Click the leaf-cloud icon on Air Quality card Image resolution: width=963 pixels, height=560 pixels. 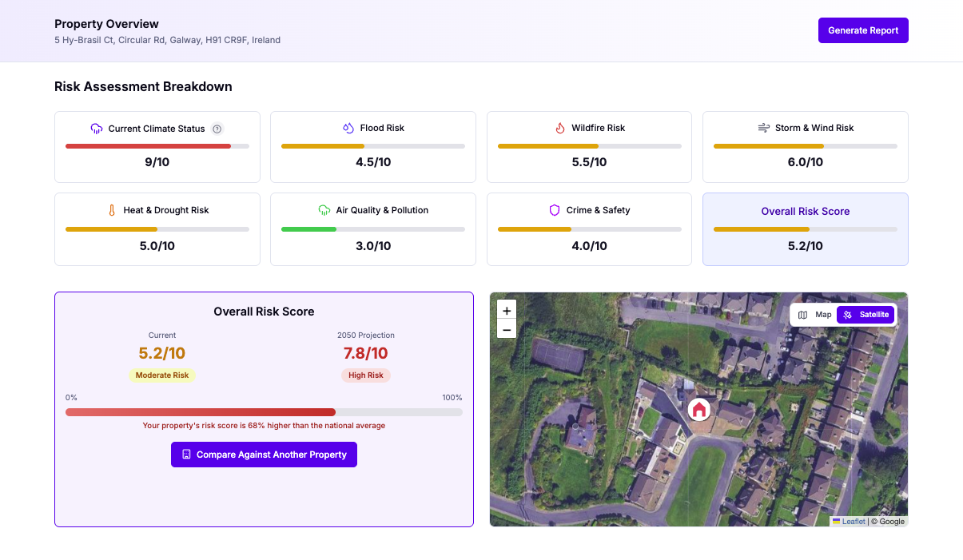pyautogui.click(x=323, y=209)
